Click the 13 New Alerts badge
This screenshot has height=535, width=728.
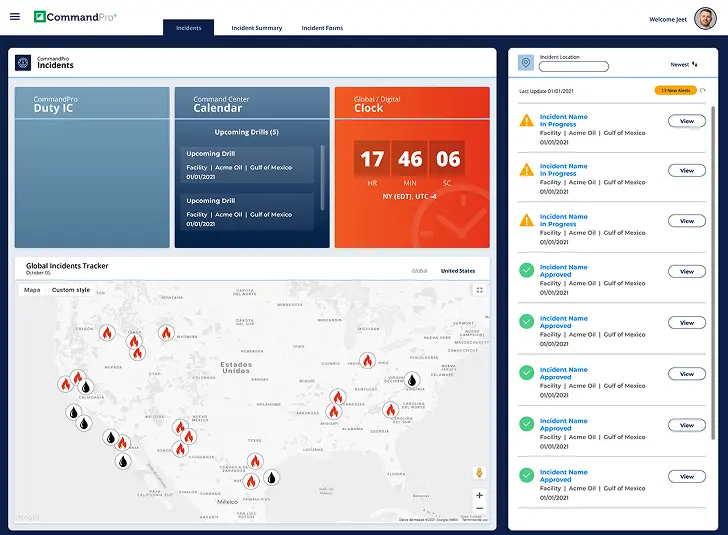[x=675, y=90]
